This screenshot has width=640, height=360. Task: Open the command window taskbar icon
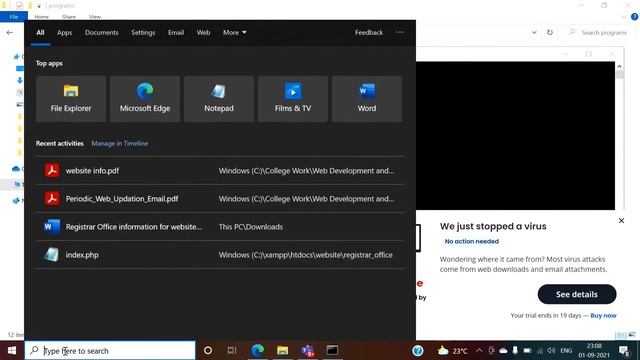pos(332,350)
